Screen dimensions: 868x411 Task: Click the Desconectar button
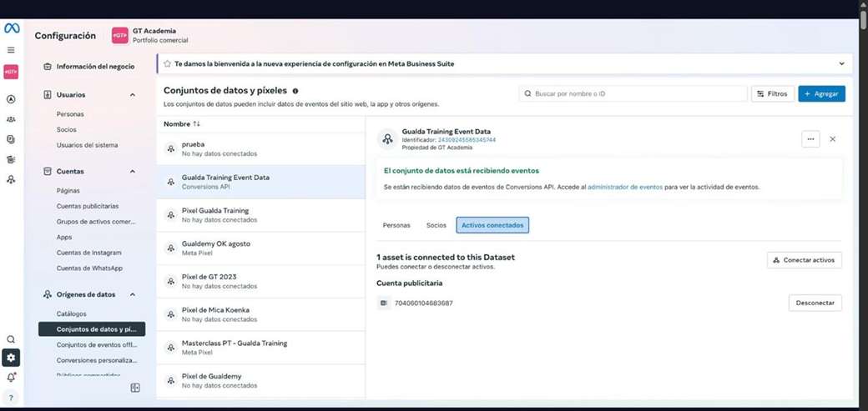[x=815, y=303]
